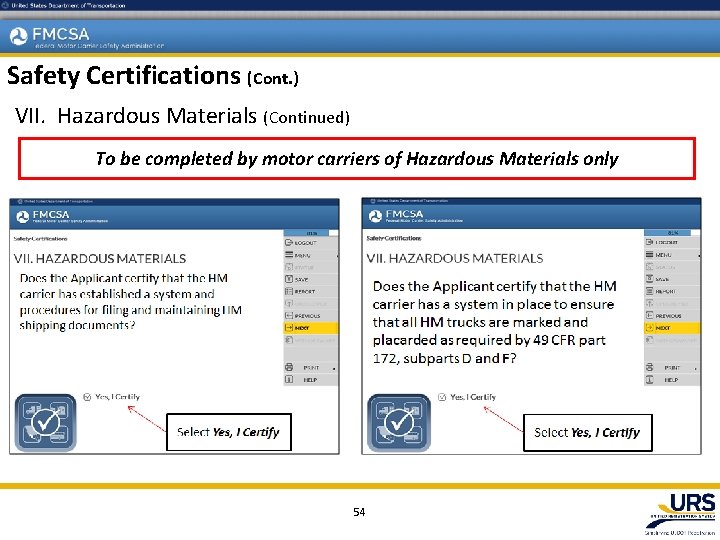The image size is (720, 540).
Task: Click the yellow Next item in the left screenshot
Action: tap(310, 328)
